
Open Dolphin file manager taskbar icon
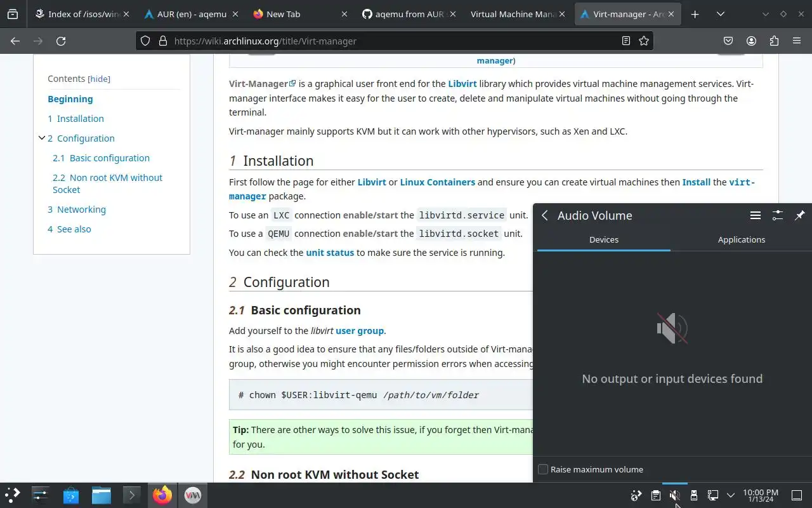point(101,495)
